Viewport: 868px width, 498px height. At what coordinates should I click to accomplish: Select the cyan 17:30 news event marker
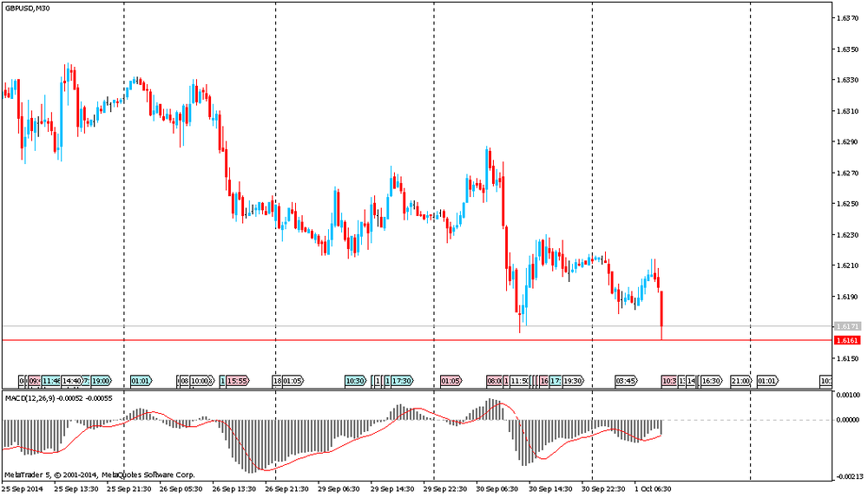[x=402, y=381]
